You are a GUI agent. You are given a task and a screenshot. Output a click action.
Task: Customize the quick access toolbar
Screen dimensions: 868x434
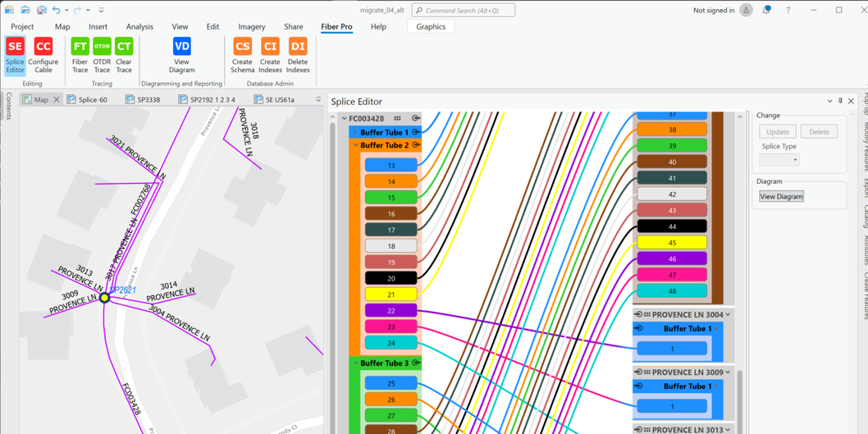click(x=101, y=10)
